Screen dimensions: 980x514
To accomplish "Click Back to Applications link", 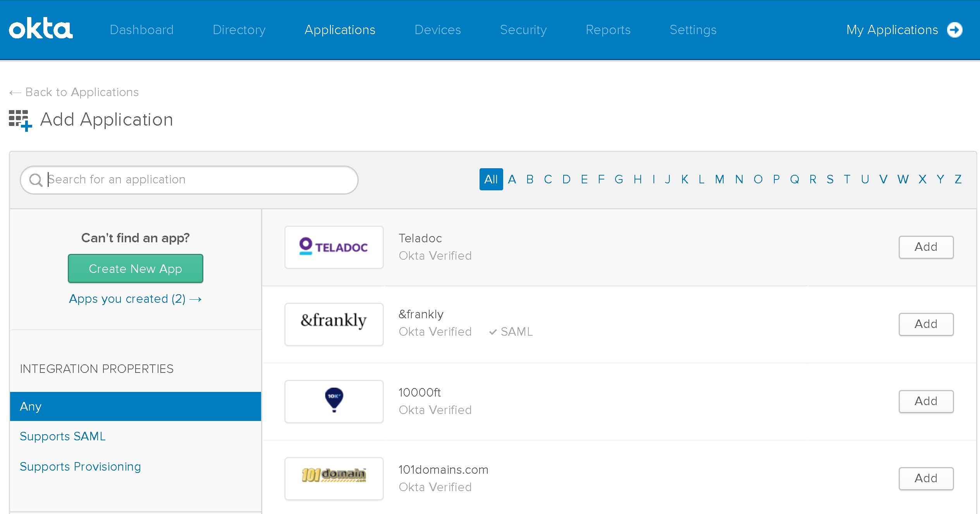I will (x=74, y=92).
